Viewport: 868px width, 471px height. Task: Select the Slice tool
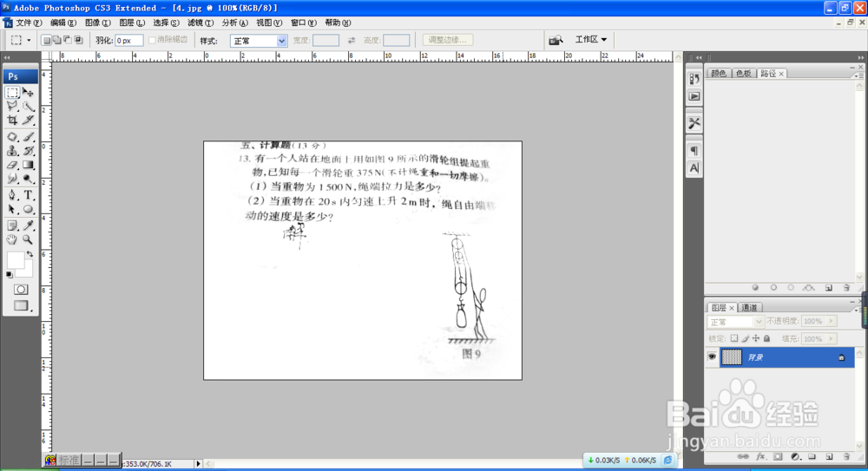pyautogui.click(x=29, y=120)
